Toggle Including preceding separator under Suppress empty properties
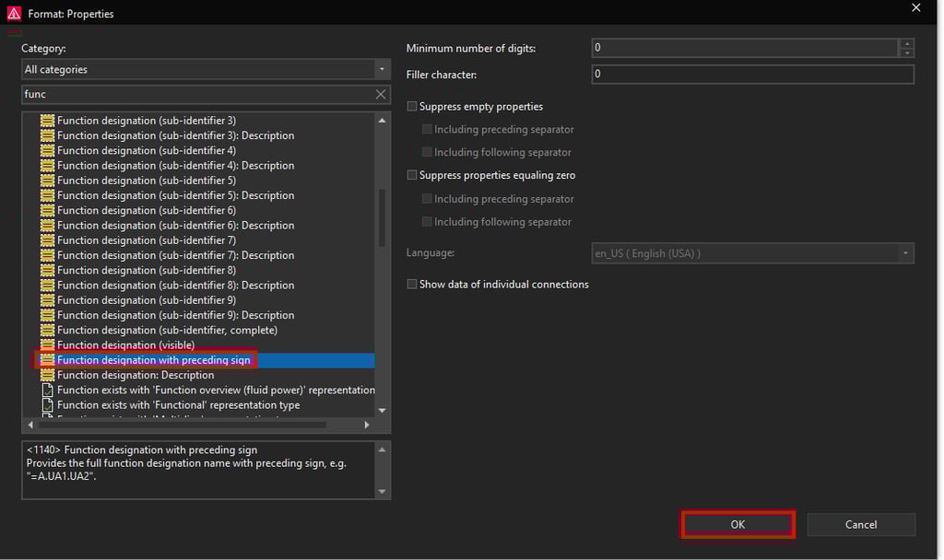 [427, 129]
